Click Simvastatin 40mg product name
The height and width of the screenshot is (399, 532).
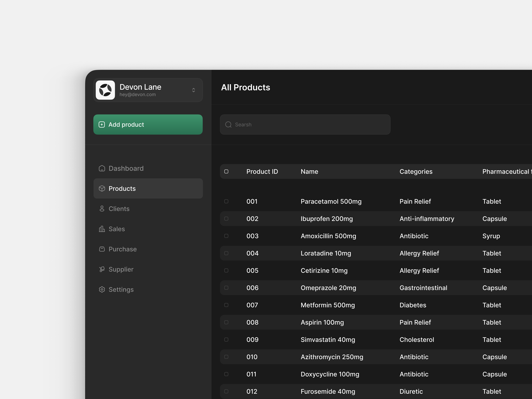328,340
